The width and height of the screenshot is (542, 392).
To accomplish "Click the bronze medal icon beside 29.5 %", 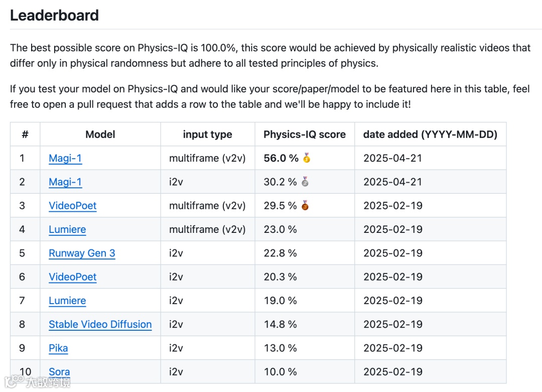I will tap(305, 205).
